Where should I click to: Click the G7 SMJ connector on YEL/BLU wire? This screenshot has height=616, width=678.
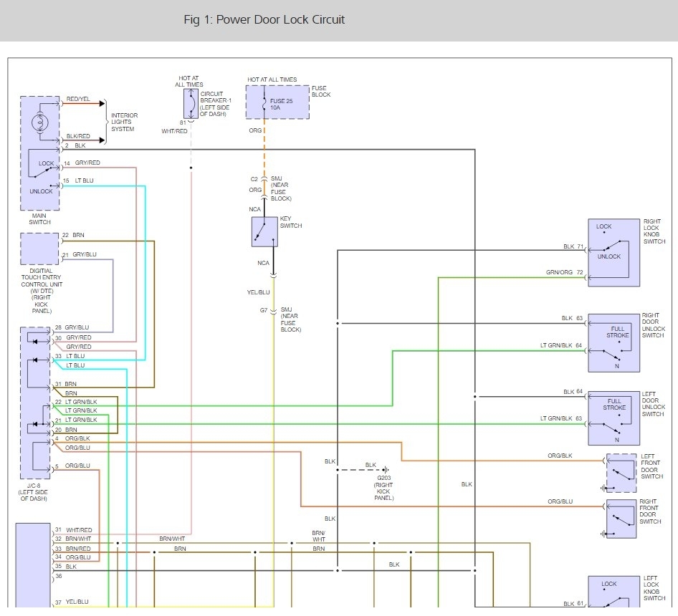pos(273,310)
